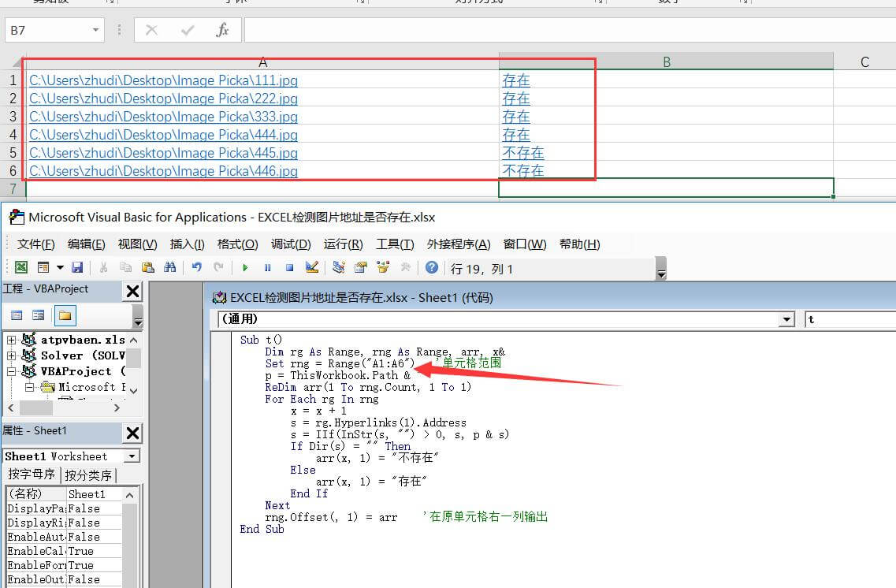The width and height of the screenshot is (896, 588).
Task: Click the View Microsoft Excel toolbar icon
Action: 21,268
